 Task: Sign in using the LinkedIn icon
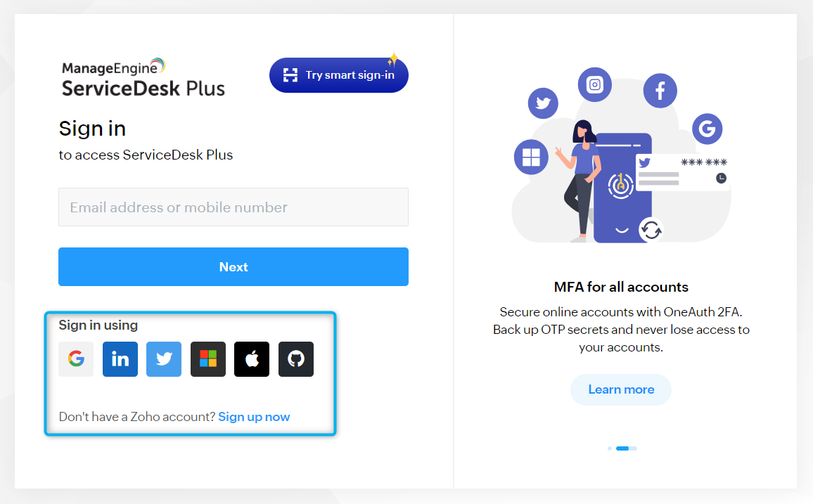point(120,359)
